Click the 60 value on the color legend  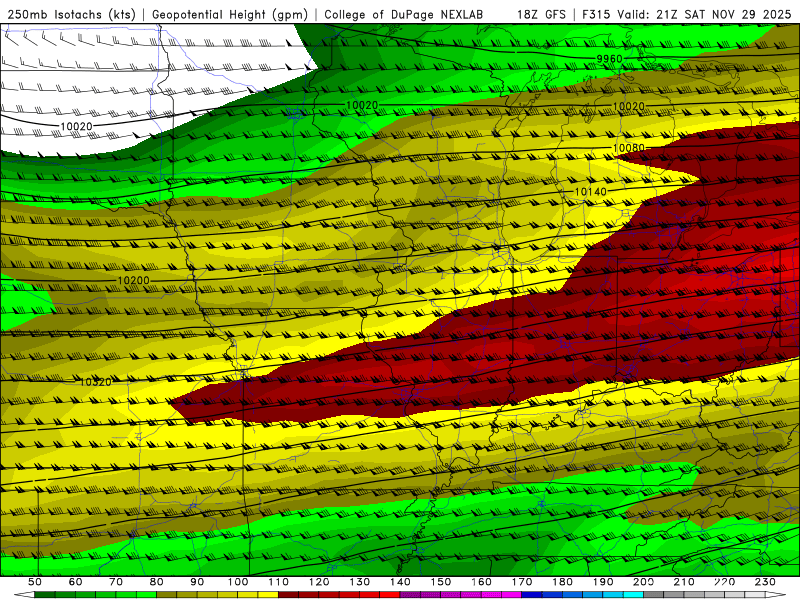76,582
